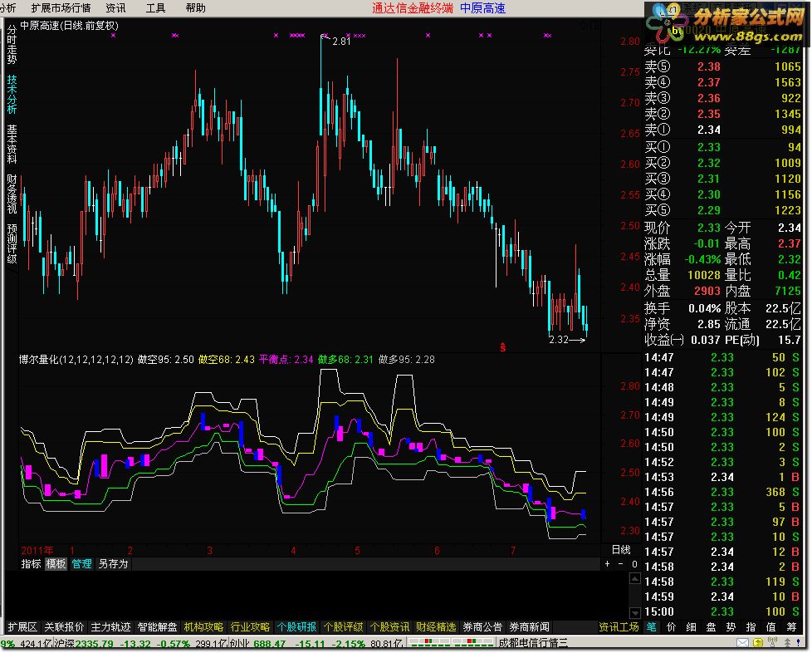Select the 价 tab under the tick list

(671, 627)
